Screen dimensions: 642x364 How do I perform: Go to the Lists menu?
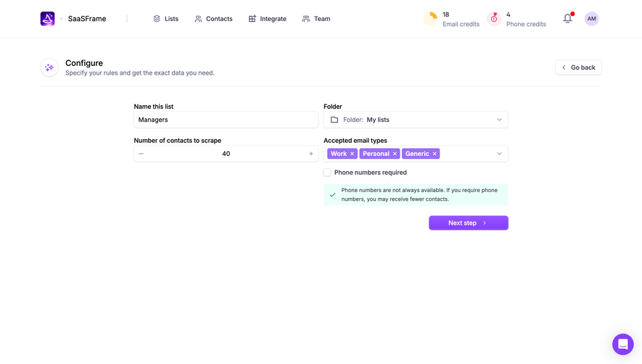point(166,19)
